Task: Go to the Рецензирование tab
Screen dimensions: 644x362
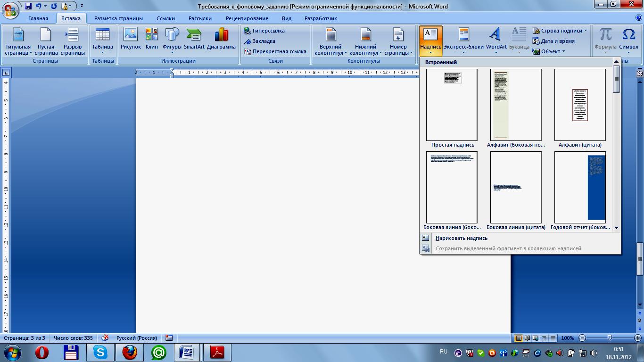Action: (x=247, y=18)
